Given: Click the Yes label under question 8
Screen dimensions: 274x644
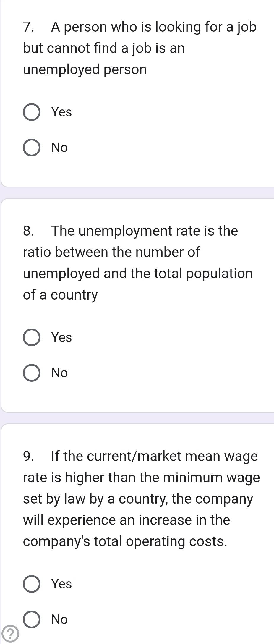Looking at the screenshot, I should [x=61, y=337].
